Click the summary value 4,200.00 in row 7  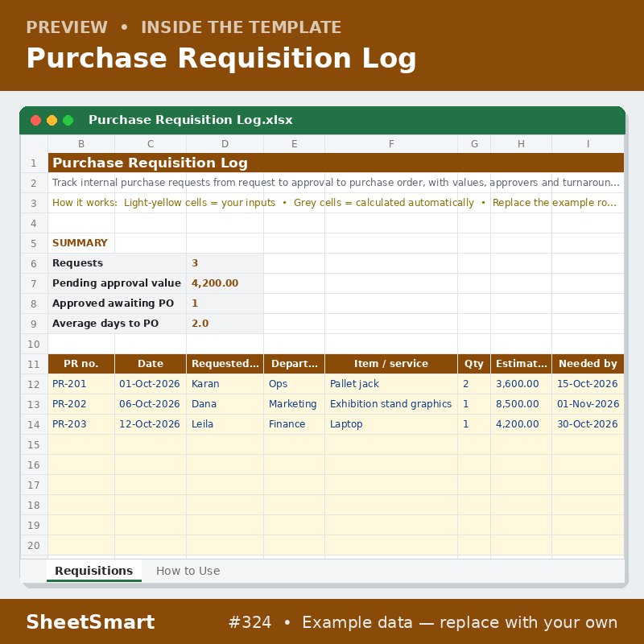coord(225,283)
